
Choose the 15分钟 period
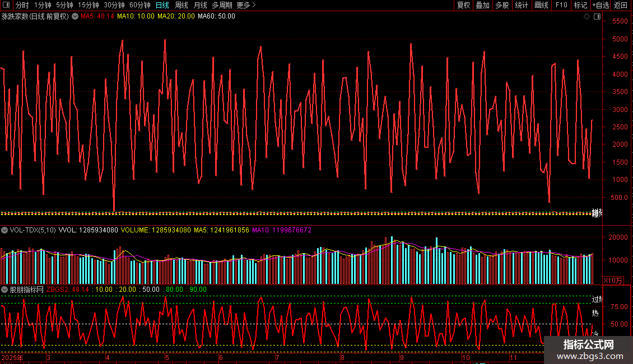pyautogui.click(x=88, y=5)
